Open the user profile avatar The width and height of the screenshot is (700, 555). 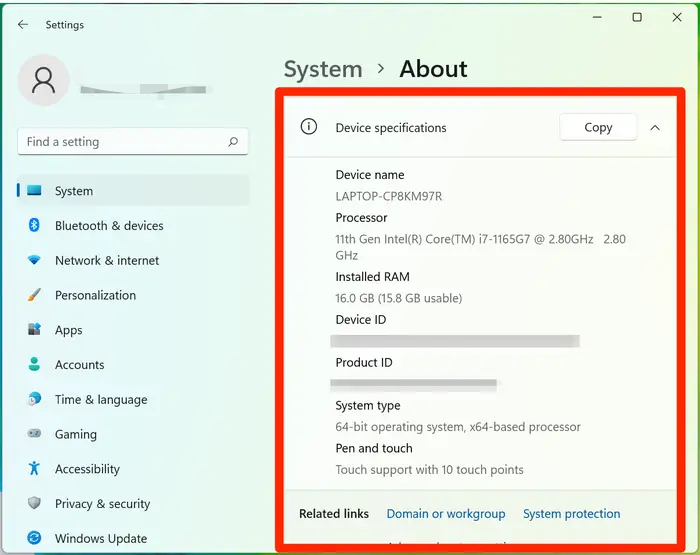44,80
